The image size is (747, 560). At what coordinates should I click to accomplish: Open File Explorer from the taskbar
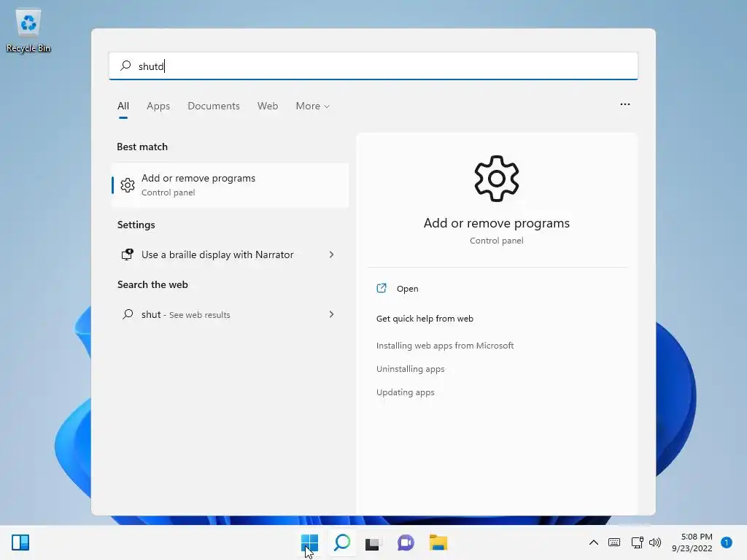[x=438, y=542]
